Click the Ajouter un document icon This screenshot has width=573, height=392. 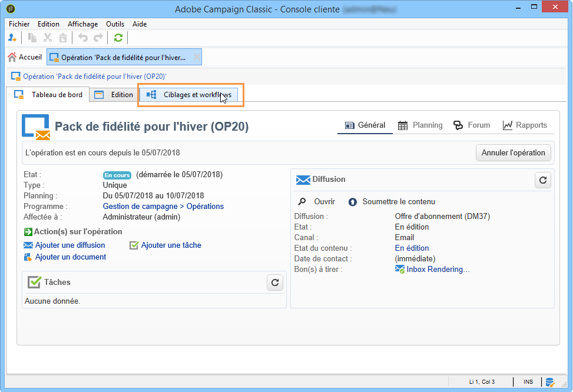coord(28,257)
